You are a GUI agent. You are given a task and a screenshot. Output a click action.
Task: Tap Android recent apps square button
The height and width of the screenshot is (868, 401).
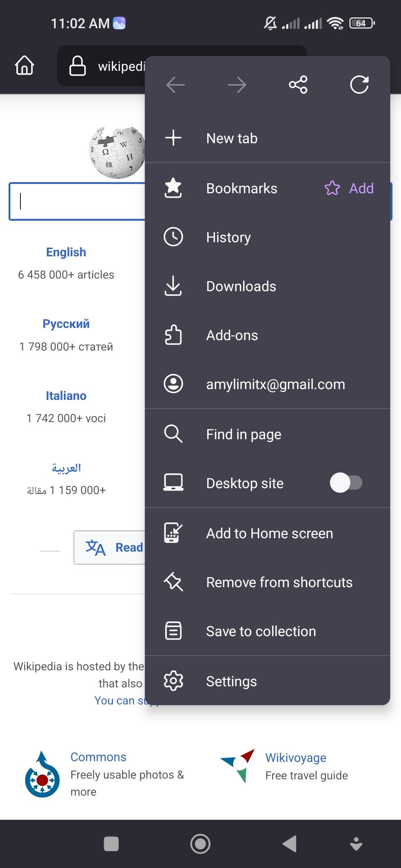pyautogui.click(x=111, y=844)
